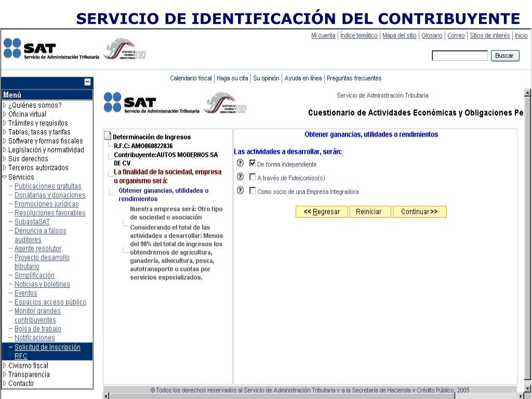Open Glosario link

(432, 35)
